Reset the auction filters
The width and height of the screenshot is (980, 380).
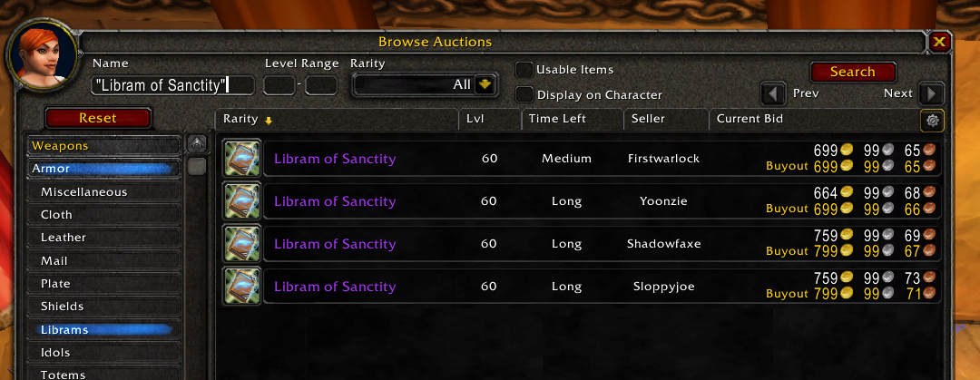coord(97,118)
